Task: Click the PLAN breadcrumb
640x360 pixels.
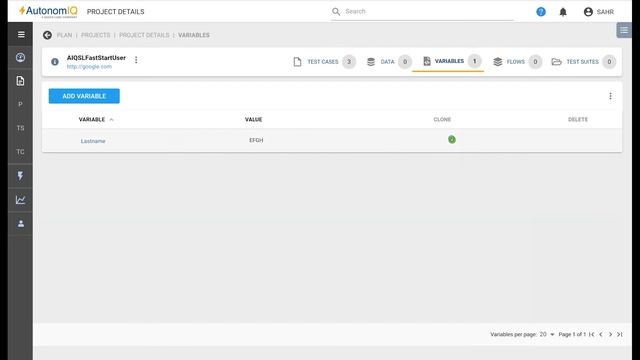Action: click(64, 35)
